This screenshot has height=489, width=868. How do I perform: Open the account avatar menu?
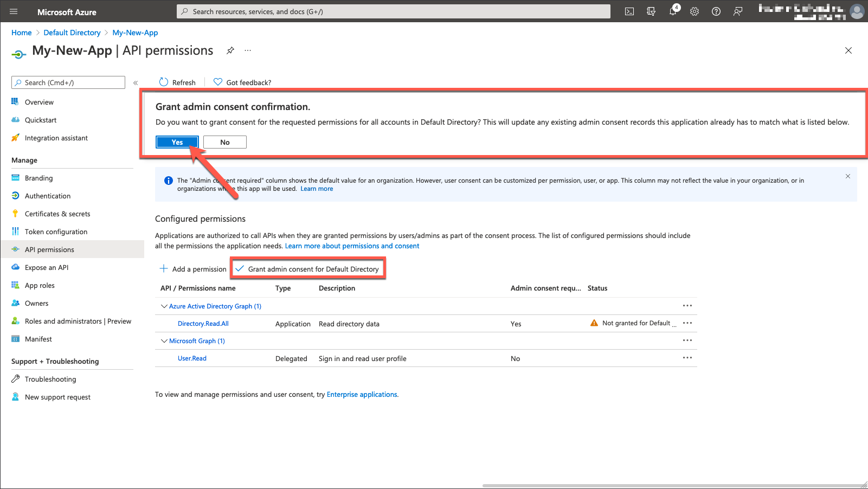[857, 11]
